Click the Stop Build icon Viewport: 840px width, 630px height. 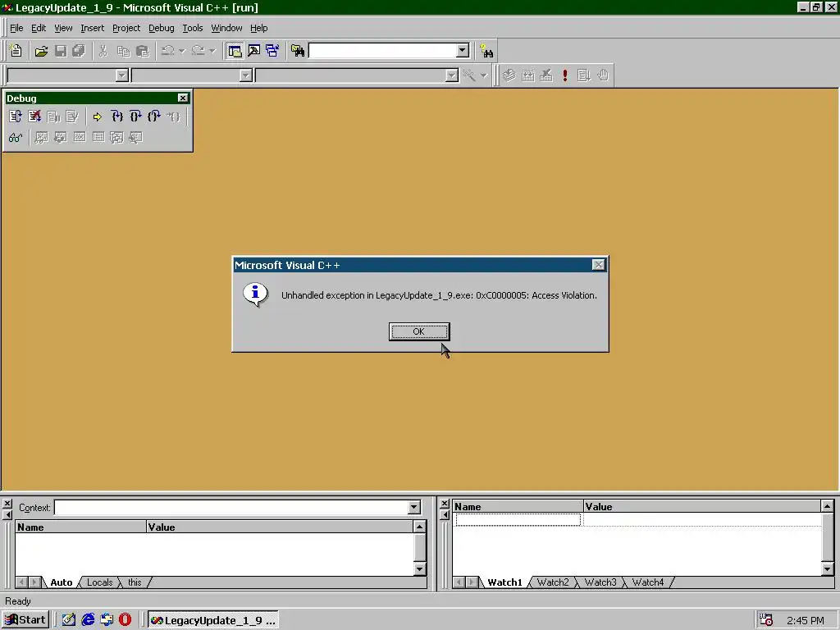point(546,75)
